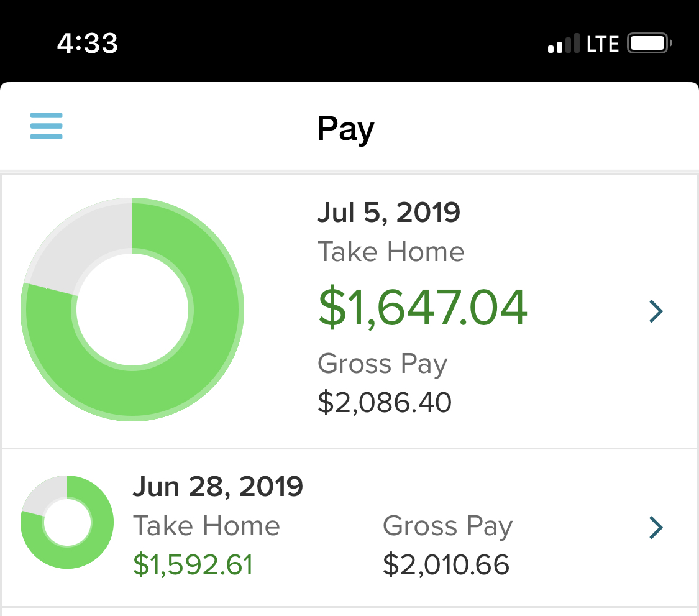Open the Jun 28, 2019 pay date

(217, 487)
